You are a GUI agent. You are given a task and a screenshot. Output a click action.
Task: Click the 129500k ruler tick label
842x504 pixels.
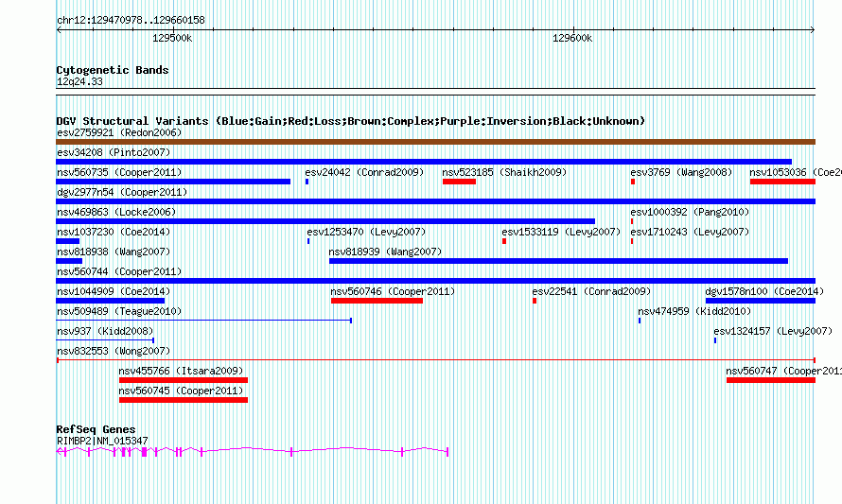(172, 38)
